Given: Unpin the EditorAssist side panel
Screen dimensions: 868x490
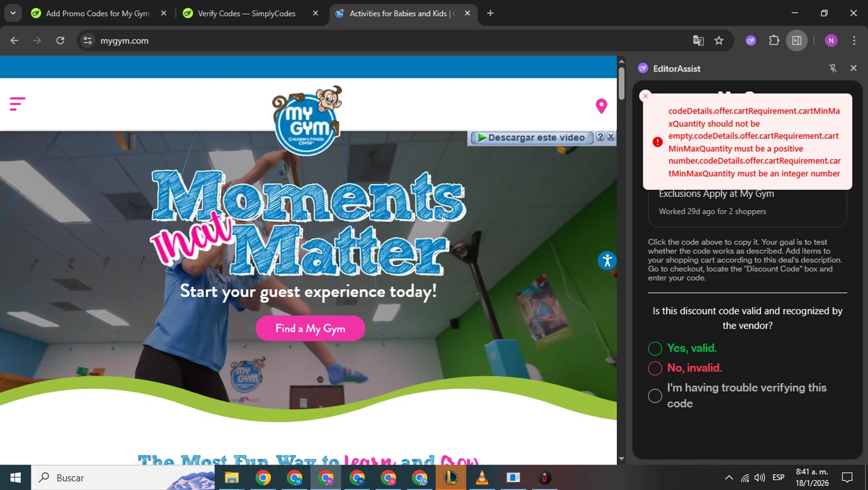Looking at the screenshot, I should click(833, 68).
